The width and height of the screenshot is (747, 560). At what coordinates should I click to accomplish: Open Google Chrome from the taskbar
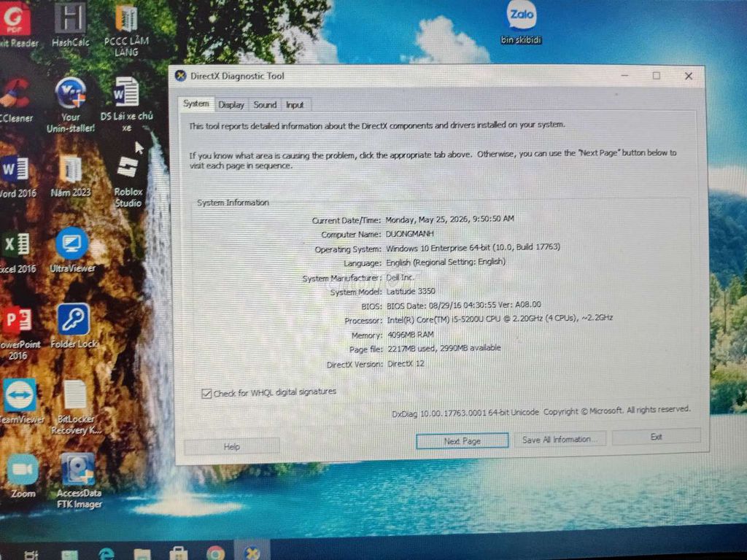pos(215,553)
